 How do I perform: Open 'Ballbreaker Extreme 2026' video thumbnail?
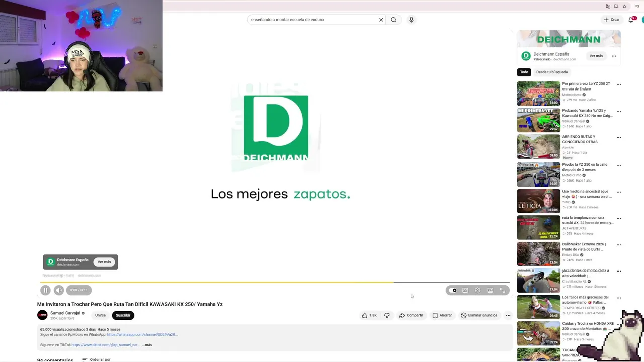[x=538, y=254]
